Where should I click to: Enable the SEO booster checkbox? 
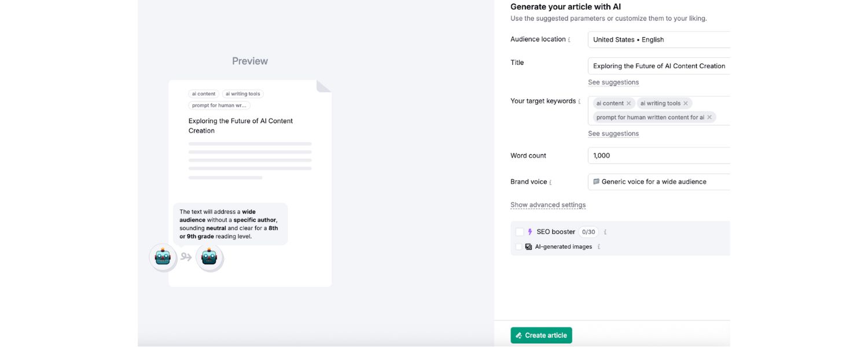pos(519,231)
